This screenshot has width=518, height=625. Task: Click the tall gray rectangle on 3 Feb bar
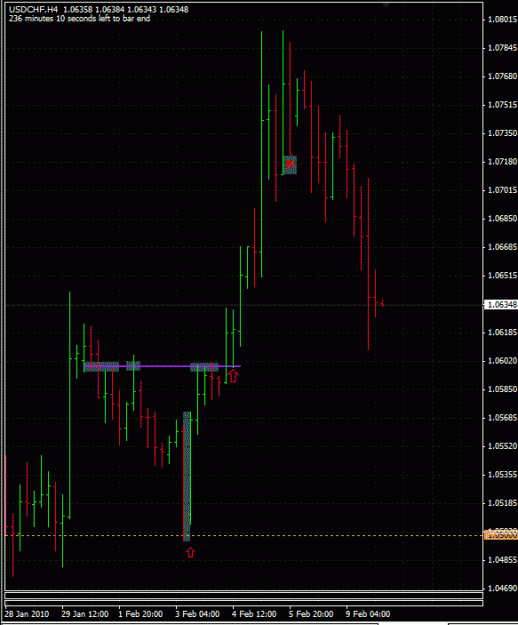click(186, 476)
